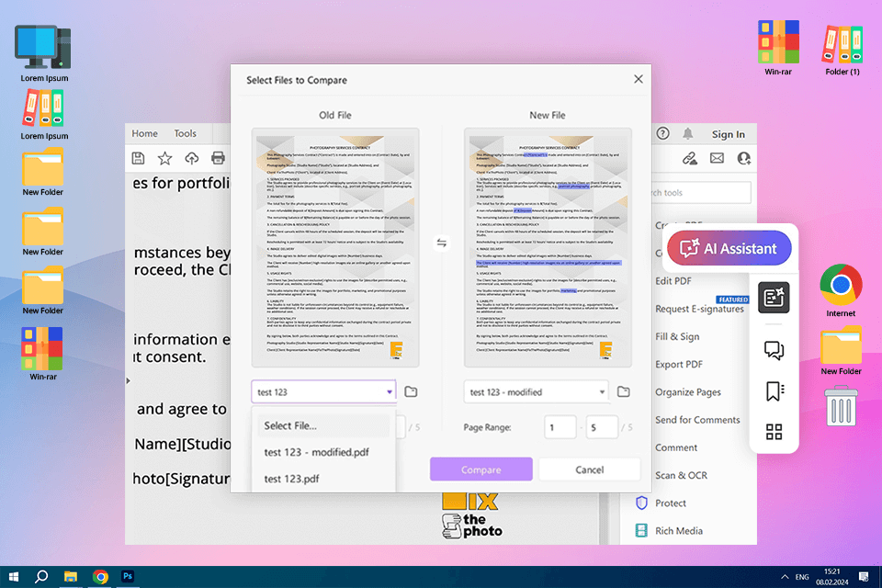Click the Old File preview thumbnail
Image resolution: width=882 pixels, height=588 pixels.
[x=335, y=248]
